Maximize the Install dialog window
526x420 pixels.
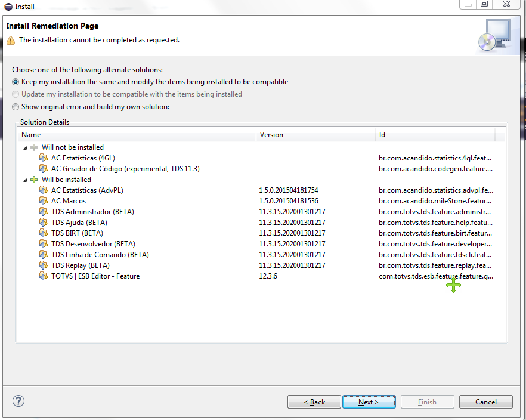tap(484, 4)
